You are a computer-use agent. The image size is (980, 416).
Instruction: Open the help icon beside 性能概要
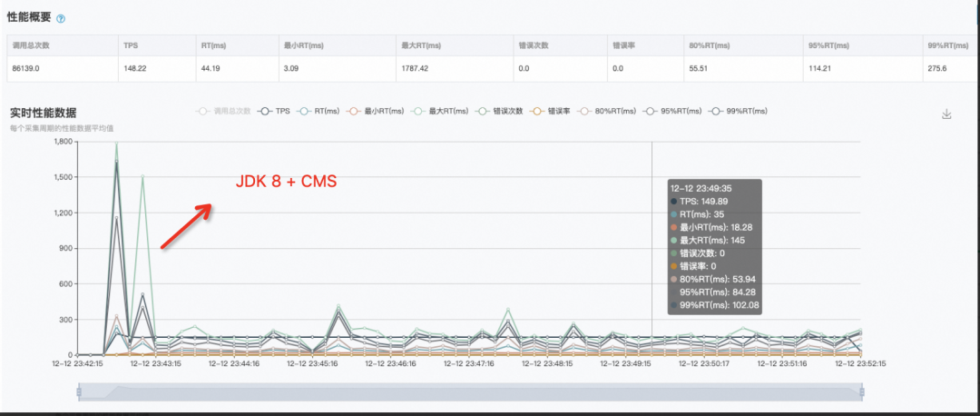[x=61, y=19]
